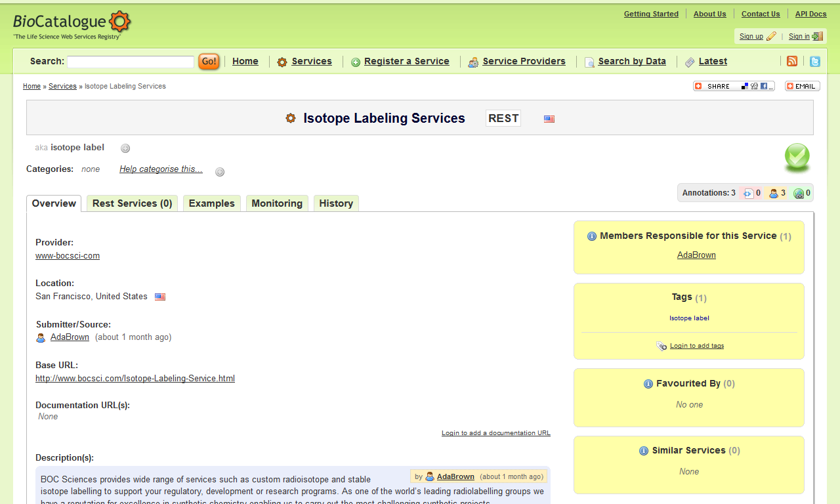Open the History tab
The width and height of the screenshot is (840, 504).
pos(336,203)
